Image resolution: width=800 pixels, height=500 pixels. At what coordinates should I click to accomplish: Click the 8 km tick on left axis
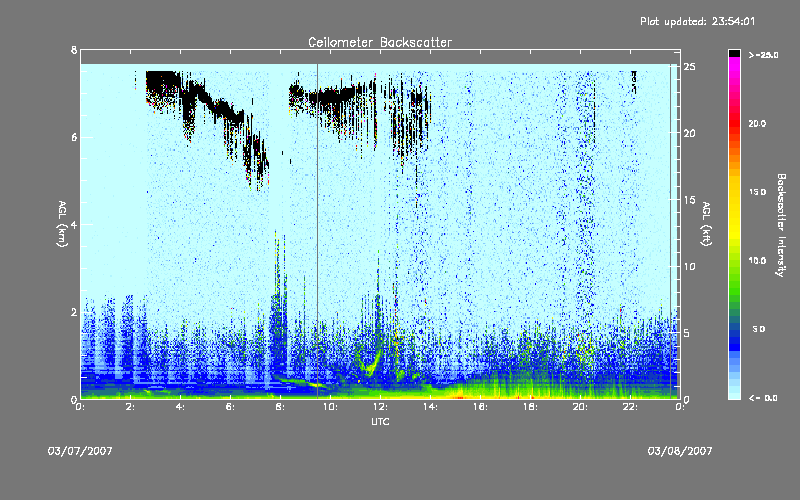pyautogui.click(x=74, y=50)
